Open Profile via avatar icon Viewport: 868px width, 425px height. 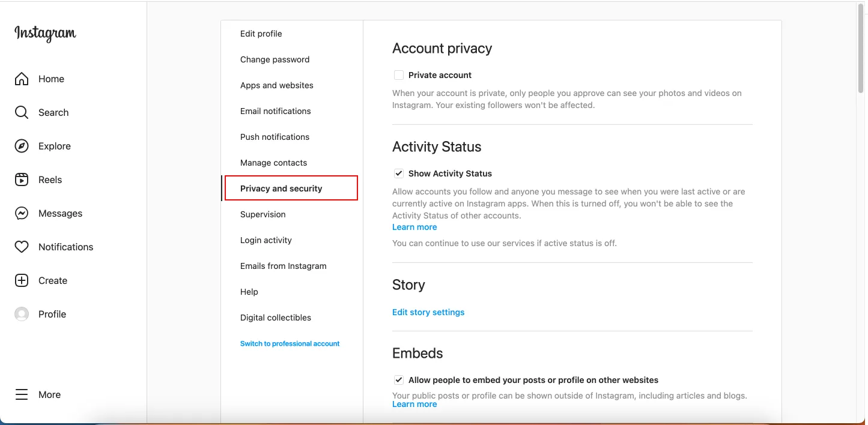[x=22, y=314]
